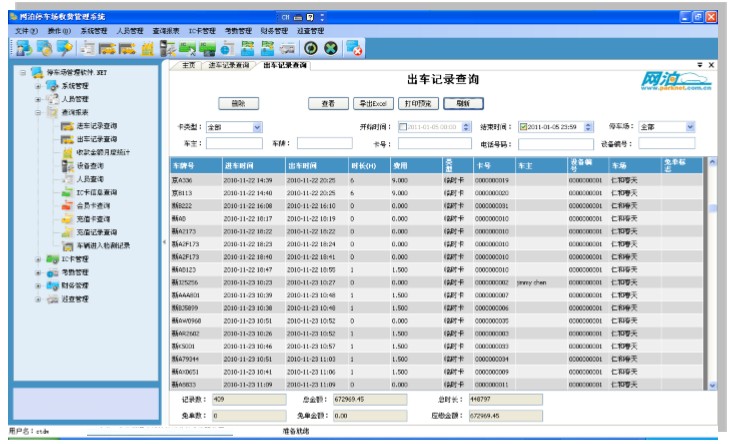
Task: Open 人员查询 in the tree
Action: click(x=90, y=179)
